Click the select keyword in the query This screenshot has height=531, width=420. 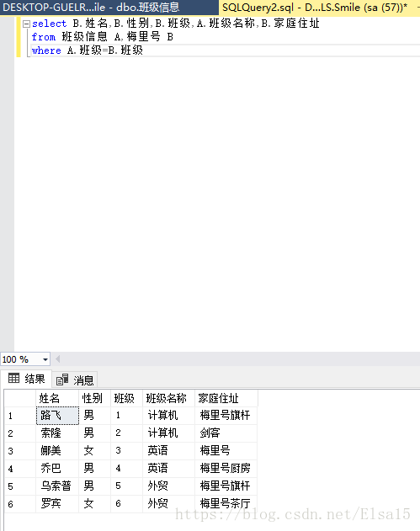click(x=49, y=24)
